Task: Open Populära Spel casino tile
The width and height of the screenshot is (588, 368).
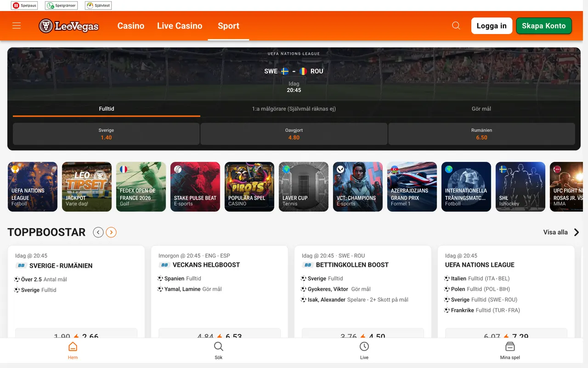Action: pyautogui.click(x=249, y=187)
